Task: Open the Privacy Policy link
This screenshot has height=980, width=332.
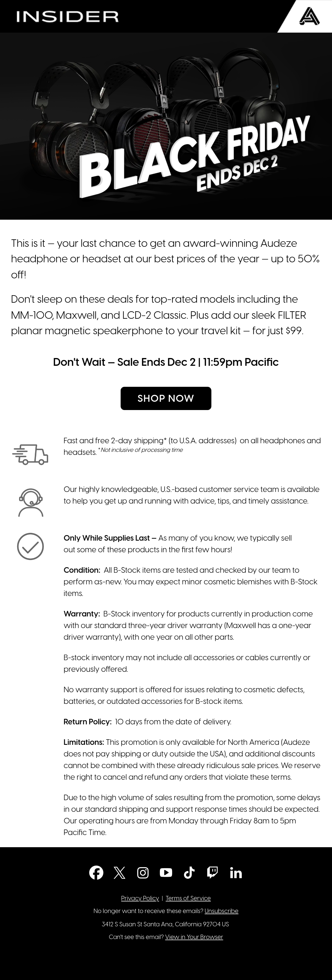Action: (140, 898)
